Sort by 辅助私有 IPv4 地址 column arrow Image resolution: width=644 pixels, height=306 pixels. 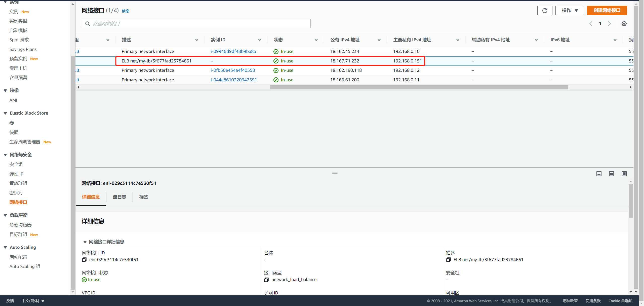(536, 40)
